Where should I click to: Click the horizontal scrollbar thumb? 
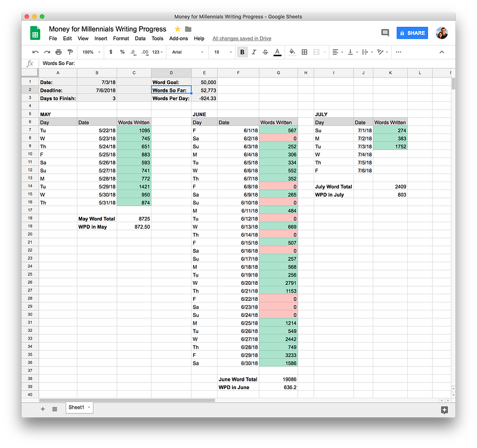(x=127, y=400)
